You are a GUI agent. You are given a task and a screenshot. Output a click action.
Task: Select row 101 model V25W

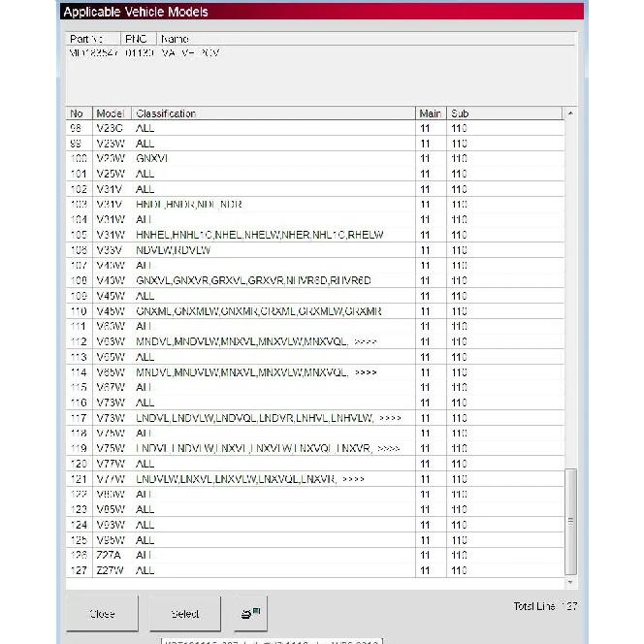(x=315, y=174)
